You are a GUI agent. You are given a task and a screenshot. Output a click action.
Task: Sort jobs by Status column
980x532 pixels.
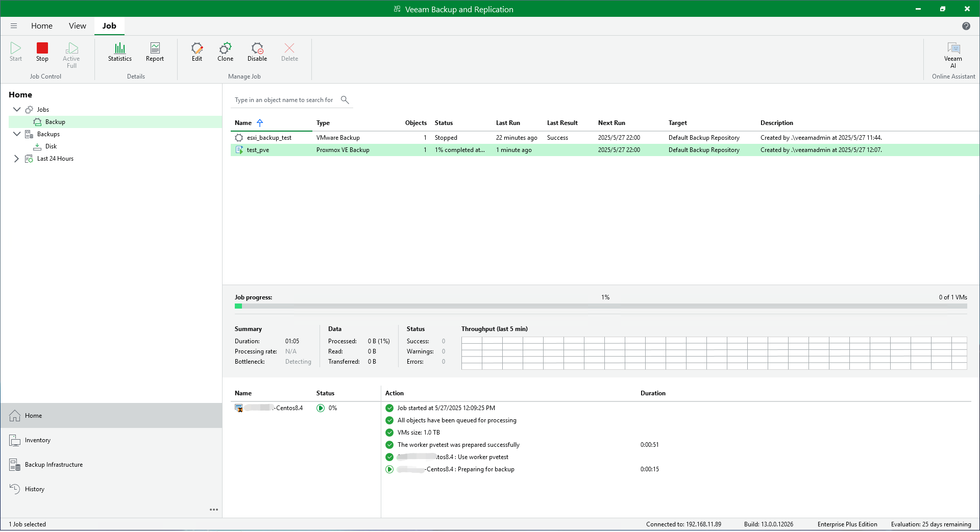[x=444, y=123]
